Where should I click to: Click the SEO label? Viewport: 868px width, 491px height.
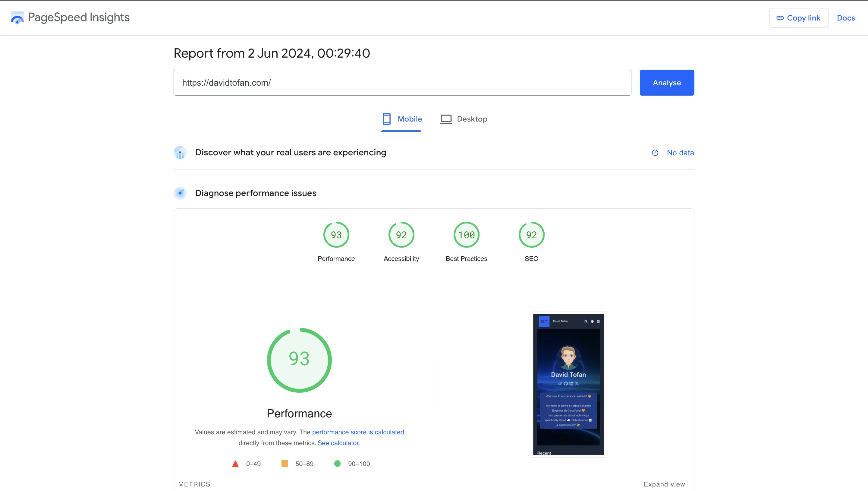pos(531,259)
